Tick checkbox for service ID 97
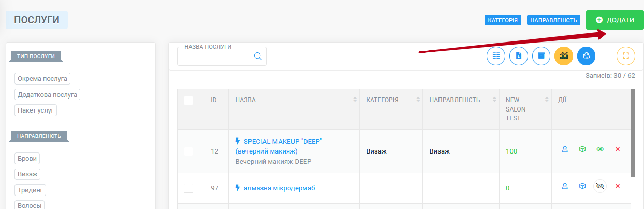This screenshot has width=644, height=209. [188, 188]
